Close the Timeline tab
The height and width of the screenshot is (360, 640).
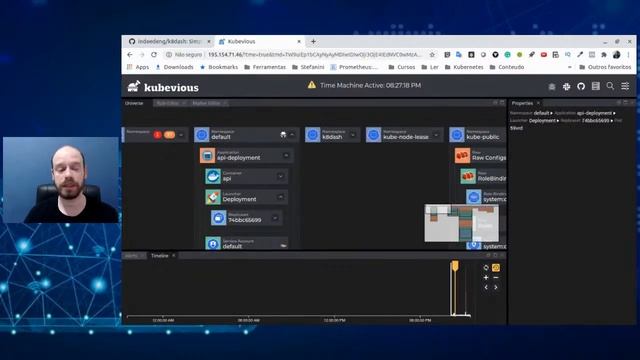(x=173, y=256)
